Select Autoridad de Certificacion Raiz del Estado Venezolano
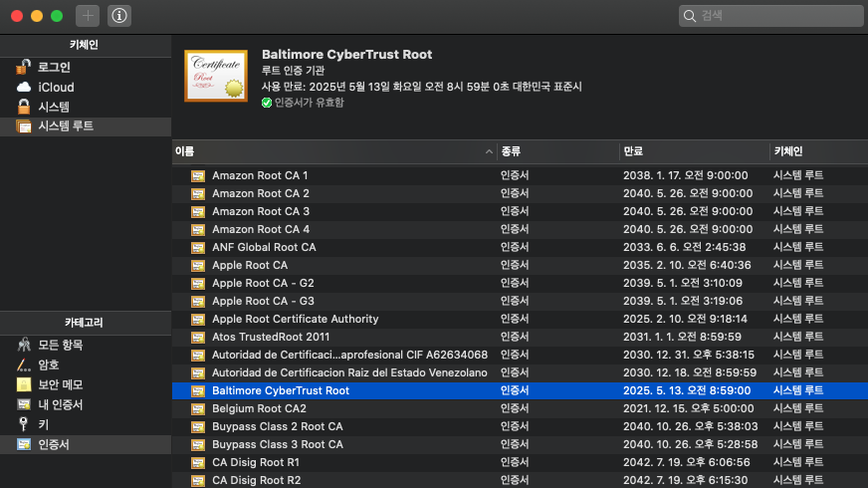The width and height of the screenshot is (868, 488). pyautogui.click(x=520, y=372)
